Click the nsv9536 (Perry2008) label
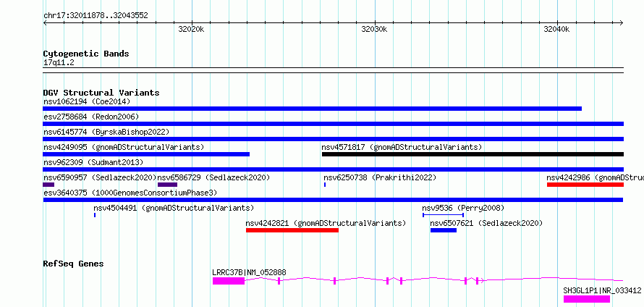This screenshot has width=644, height=307. pyautogui.click(x=463, y=208)
